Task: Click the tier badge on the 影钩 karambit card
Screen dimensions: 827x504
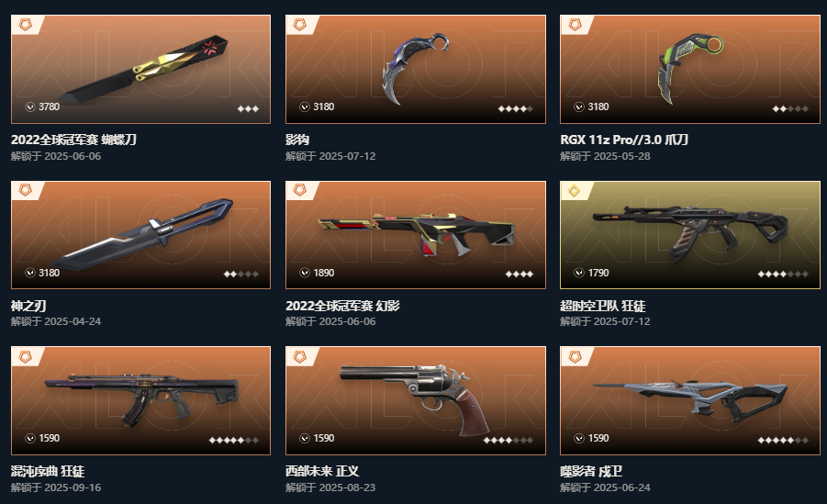Action: [x=299, y=24]
